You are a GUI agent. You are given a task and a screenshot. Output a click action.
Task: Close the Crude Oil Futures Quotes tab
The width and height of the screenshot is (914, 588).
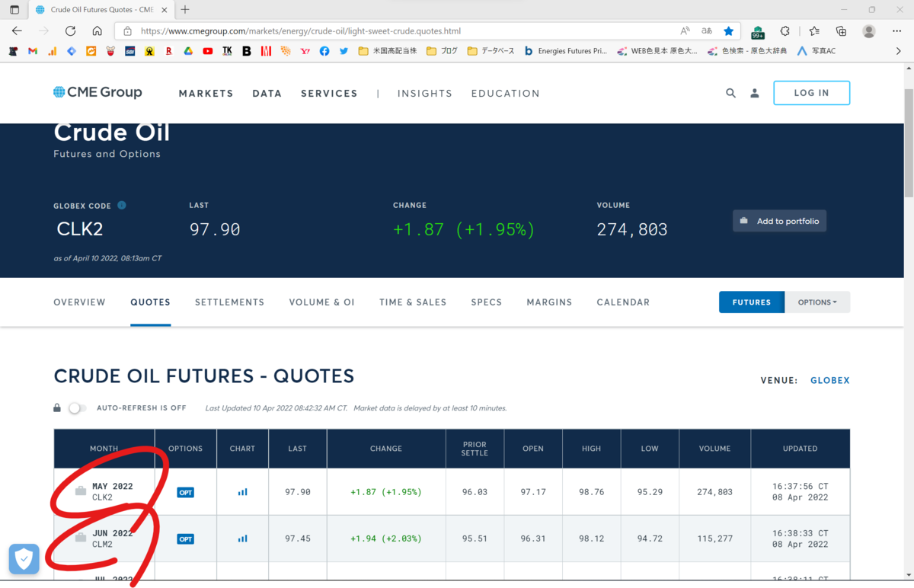coord(165,10)
